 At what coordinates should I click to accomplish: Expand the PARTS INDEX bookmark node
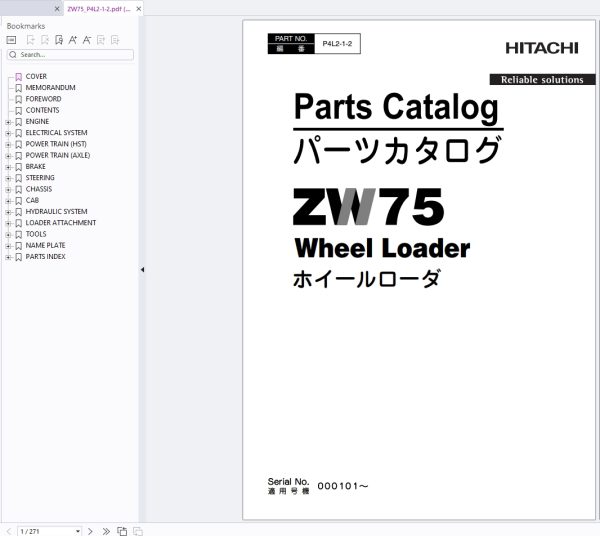[8, 257]
